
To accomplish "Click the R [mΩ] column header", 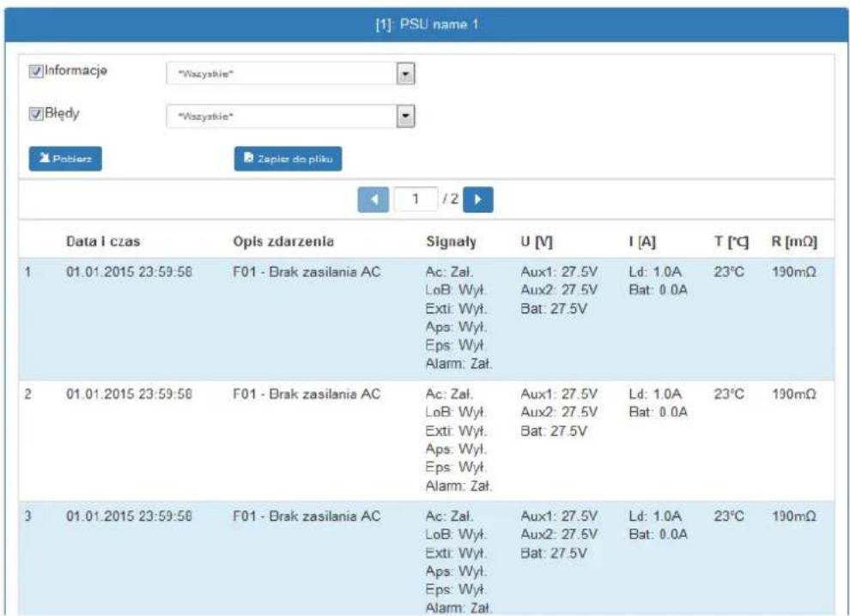I will pyautogui.click(x=794, y=242).
